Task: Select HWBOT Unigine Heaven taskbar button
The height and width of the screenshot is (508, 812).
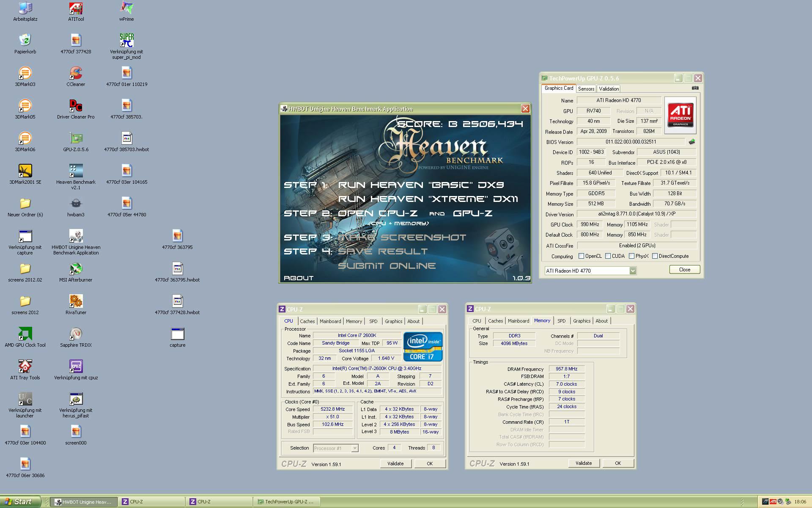Action: pyautogui.click(x=84, y=502)
